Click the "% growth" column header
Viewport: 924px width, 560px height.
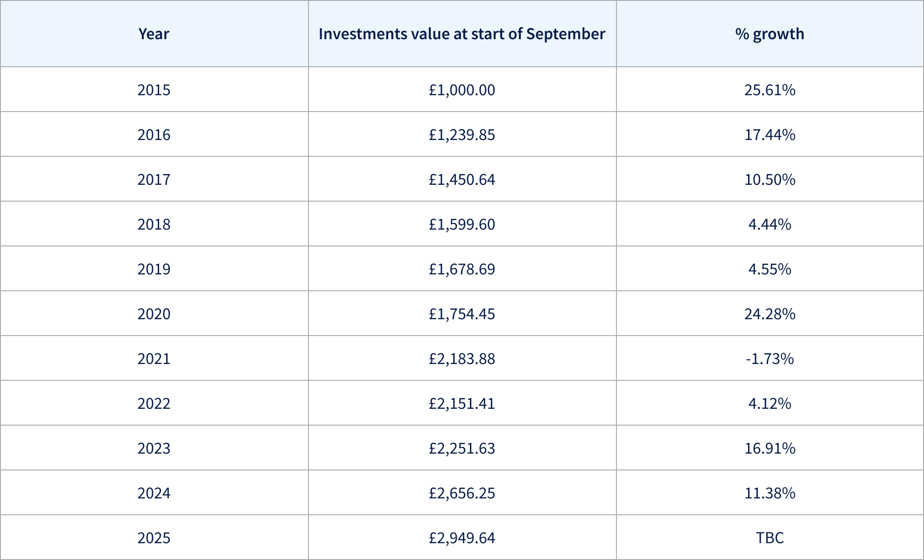(x=770, y=34)
